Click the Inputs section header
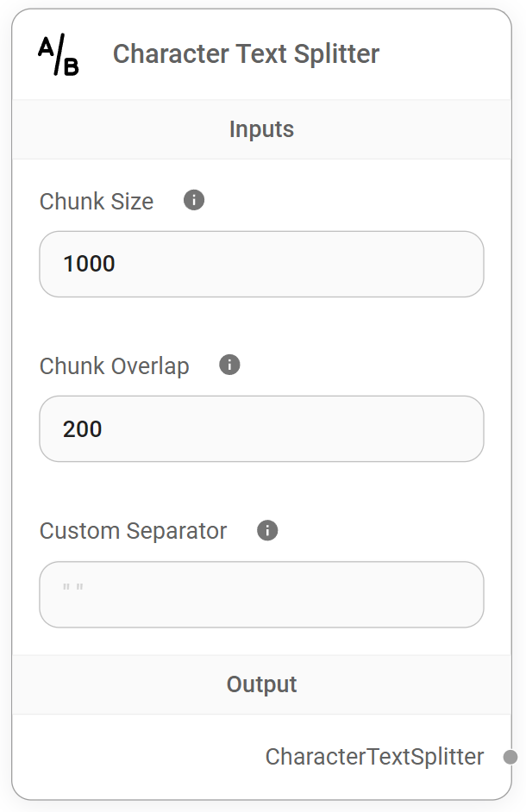The width and height of the screenshot is (526, 812). click(261, 128)
